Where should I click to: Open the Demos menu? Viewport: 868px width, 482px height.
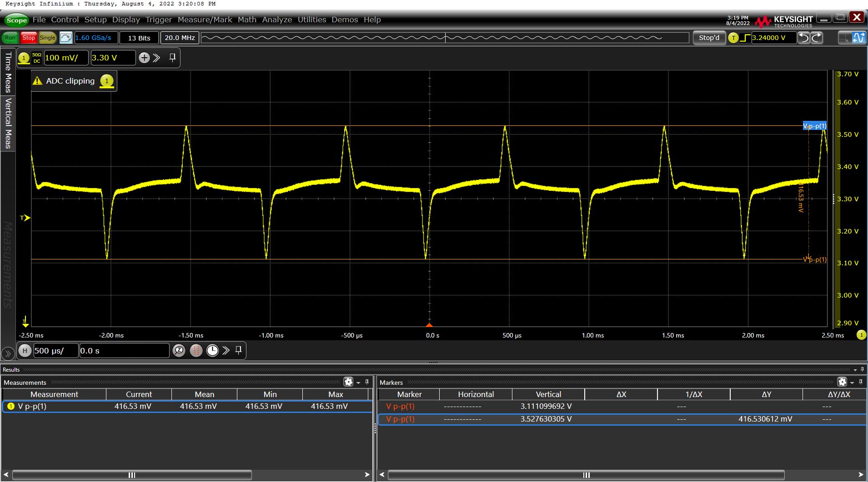[345, 20]
